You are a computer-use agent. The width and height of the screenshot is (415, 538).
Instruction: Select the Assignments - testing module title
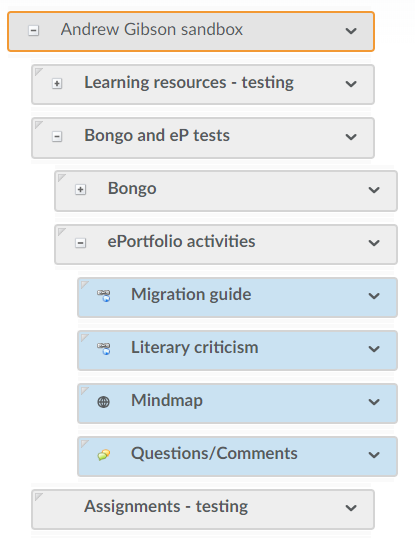click(x=166, y=506)
